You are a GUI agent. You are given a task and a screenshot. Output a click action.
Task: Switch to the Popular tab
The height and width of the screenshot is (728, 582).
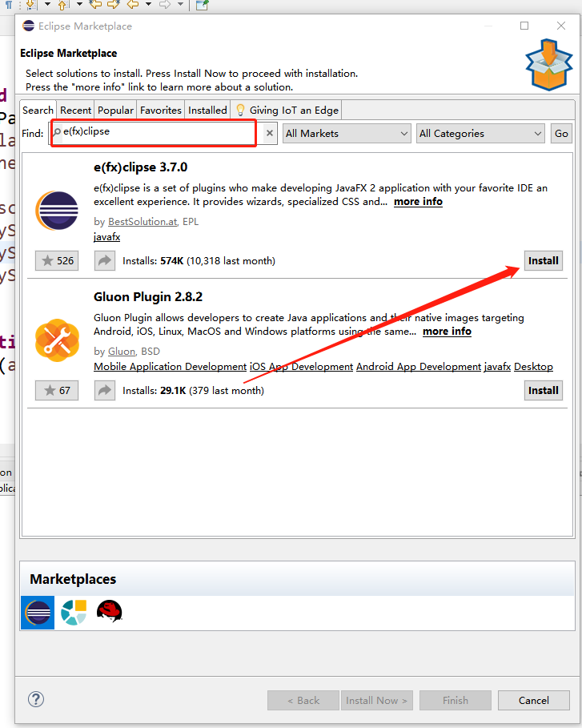[x=115, y=110]
